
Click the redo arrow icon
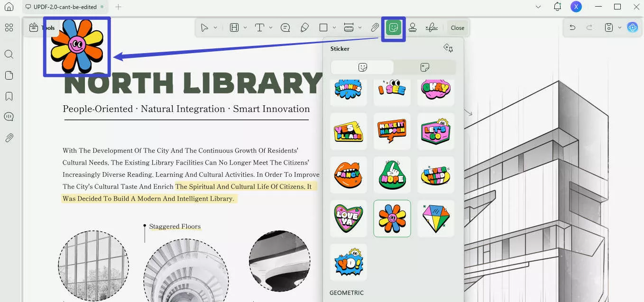point(589,27)
